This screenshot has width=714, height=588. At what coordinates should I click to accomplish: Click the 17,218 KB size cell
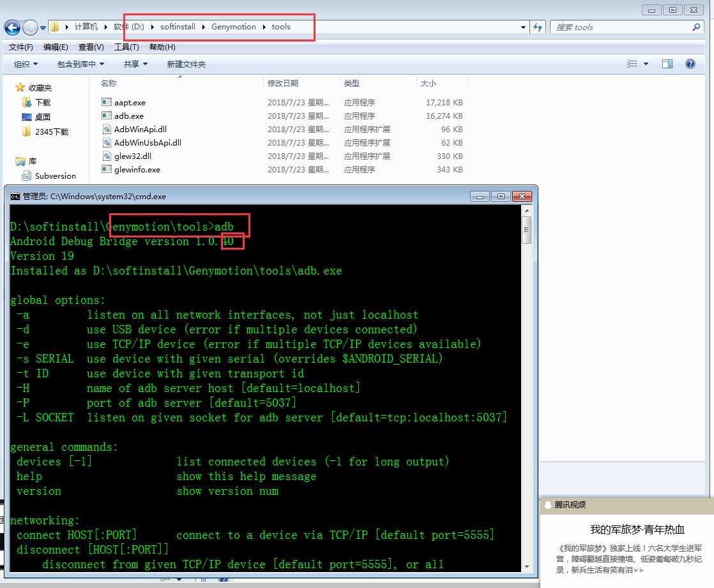[444, 102]
